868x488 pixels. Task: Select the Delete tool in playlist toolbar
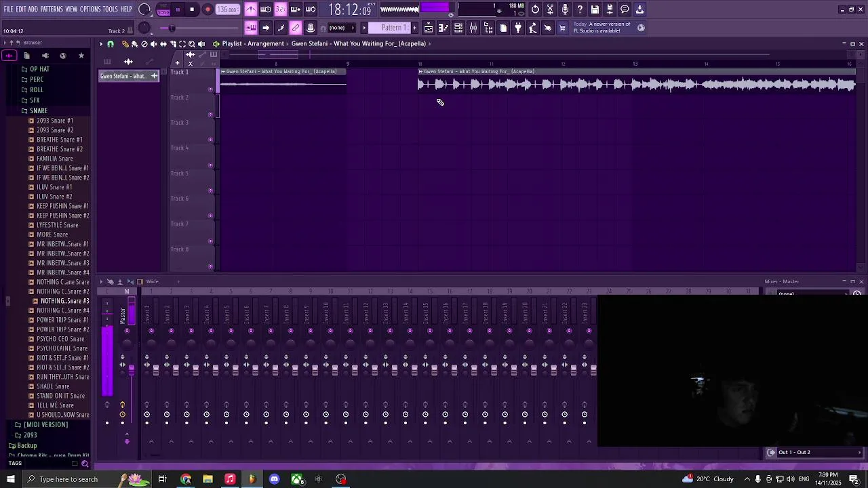144,43
